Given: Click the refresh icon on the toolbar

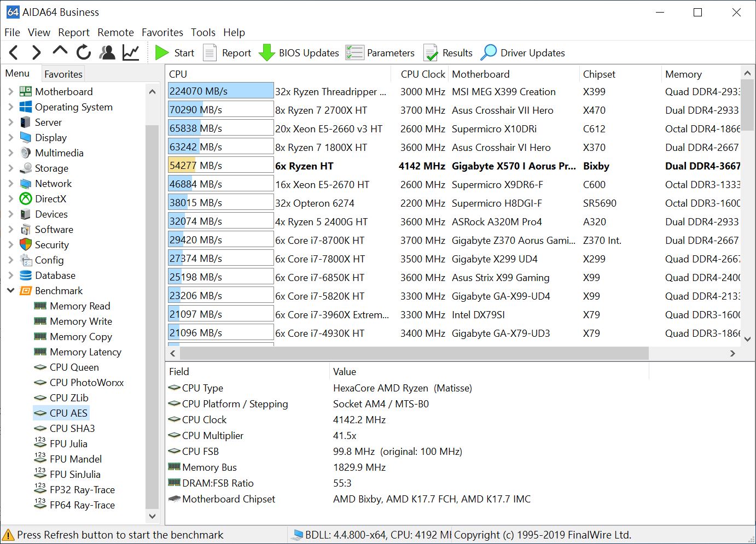Looking at the screenshot, I should pos(83,52).
